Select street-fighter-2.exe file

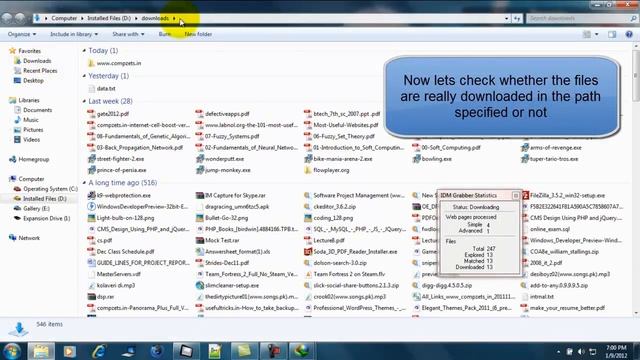[x=116, y=159]
